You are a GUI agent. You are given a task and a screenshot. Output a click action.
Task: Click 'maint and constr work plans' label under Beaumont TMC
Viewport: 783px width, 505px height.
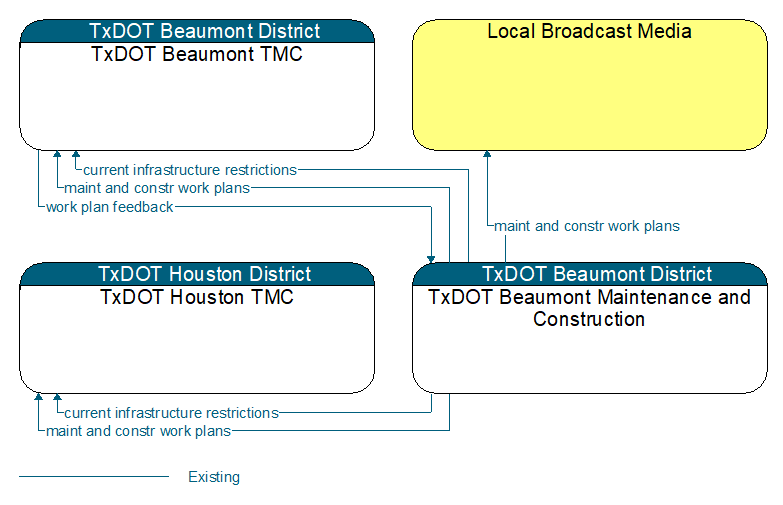click(157, 188)
